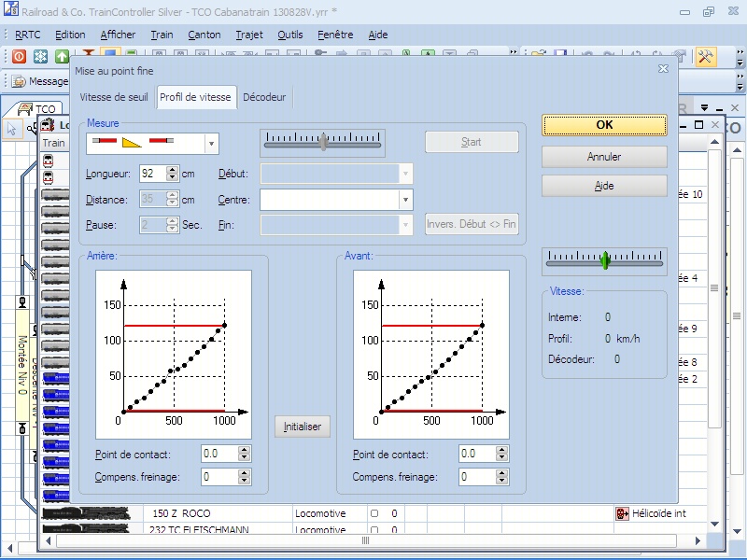Switch to the Profil de vitesse tab

click(x=195, y=97)
